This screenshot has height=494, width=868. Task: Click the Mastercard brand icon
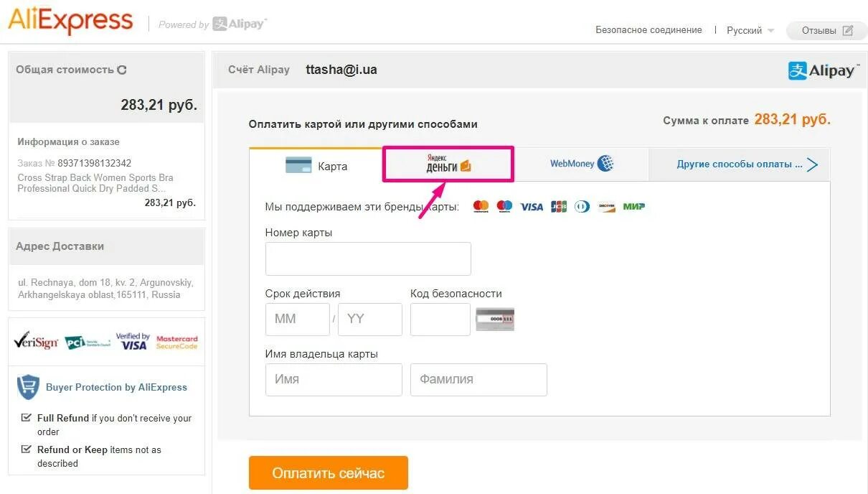point(481,207)
